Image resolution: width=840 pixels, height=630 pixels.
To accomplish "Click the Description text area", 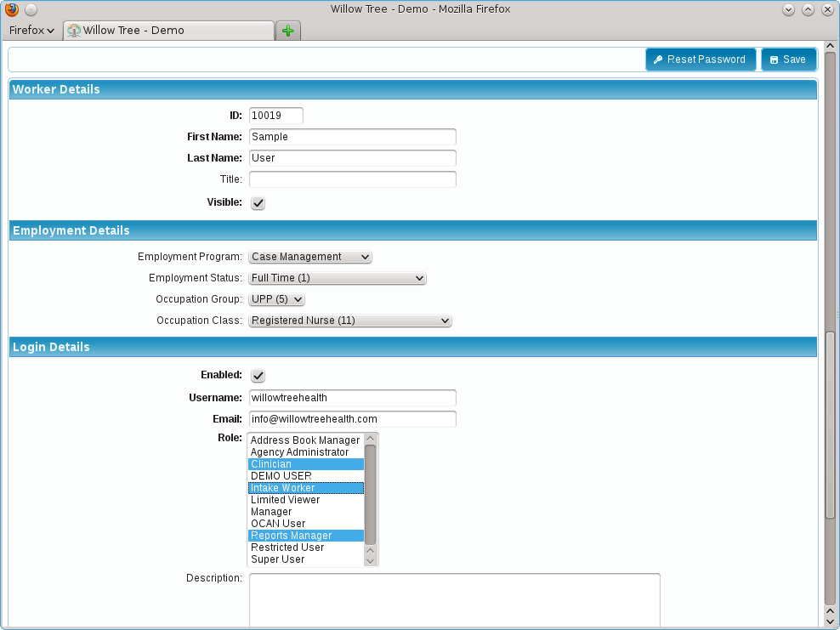I will point(454,600).
